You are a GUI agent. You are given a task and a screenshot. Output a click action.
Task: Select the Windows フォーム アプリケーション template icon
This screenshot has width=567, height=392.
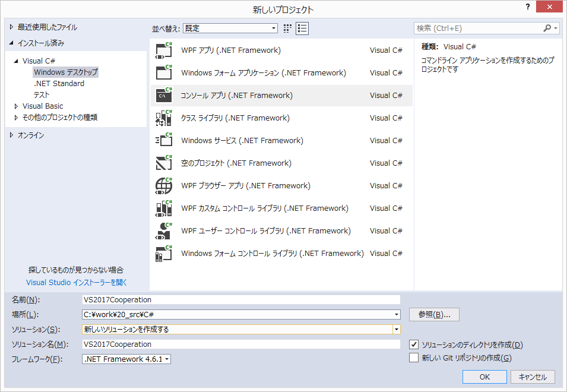click(164, 72)
